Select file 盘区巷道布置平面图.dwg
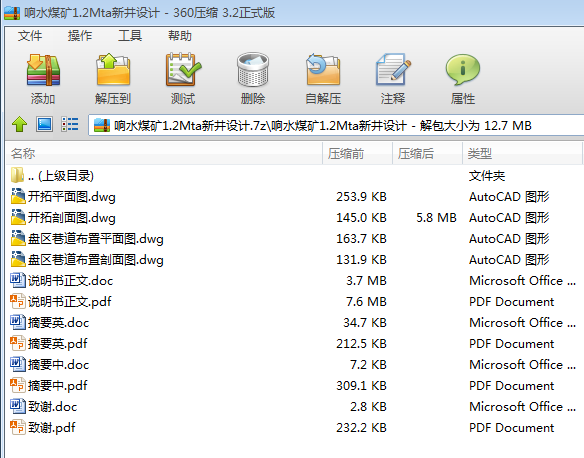 click(x=295, y=239)
